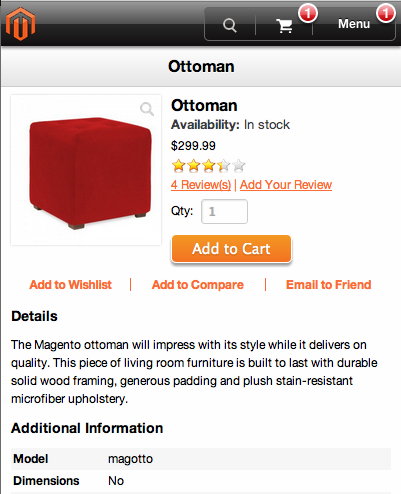This screenshot has width=401, height=494.
Task: Click the Additional Information heading
Action: click(87, 428)
